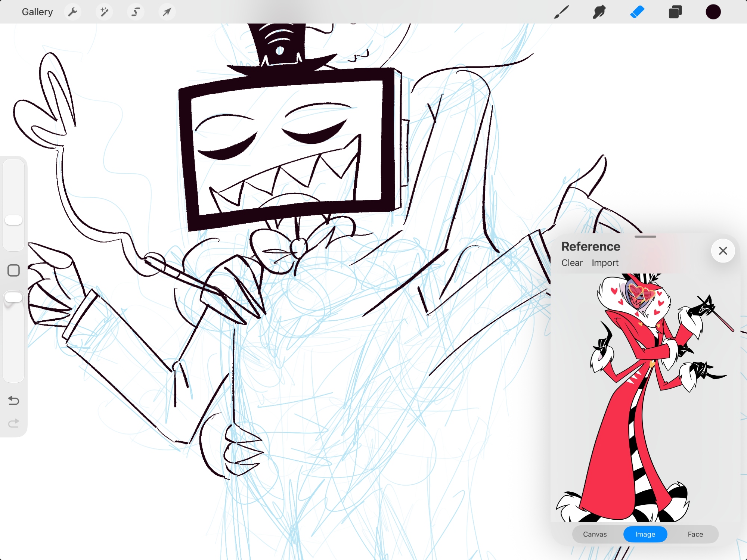Import a new reference image
The height and width of the screenshot is (560, 747).
605,263
